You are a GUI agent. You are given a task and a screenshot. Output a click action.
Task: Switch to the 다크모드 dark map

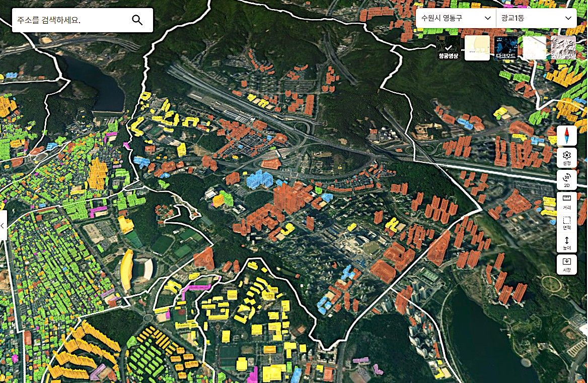[506, 48]
